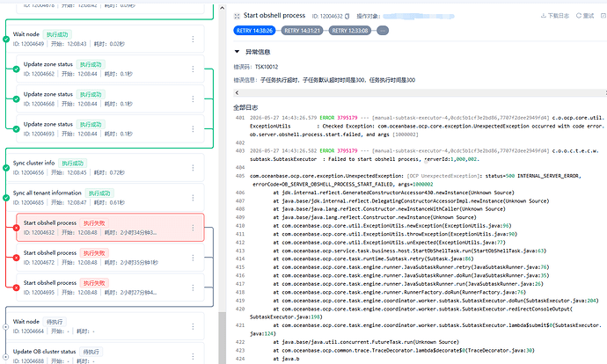Click the vertical scrollbar thumb of the task list
Viewport: 607px width, 364px height.
223,337
